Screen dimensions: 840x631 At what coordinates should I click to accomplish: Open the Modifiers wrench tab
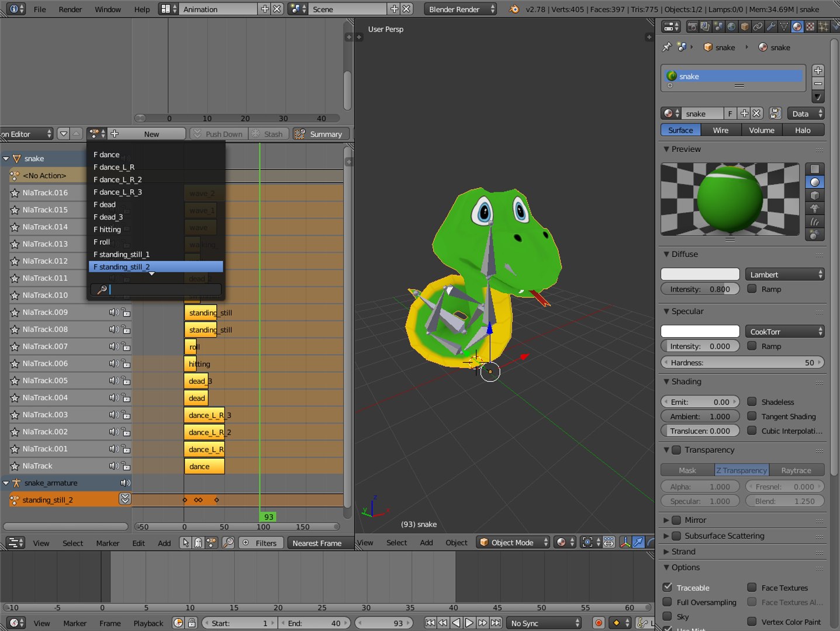pos(771,26)
